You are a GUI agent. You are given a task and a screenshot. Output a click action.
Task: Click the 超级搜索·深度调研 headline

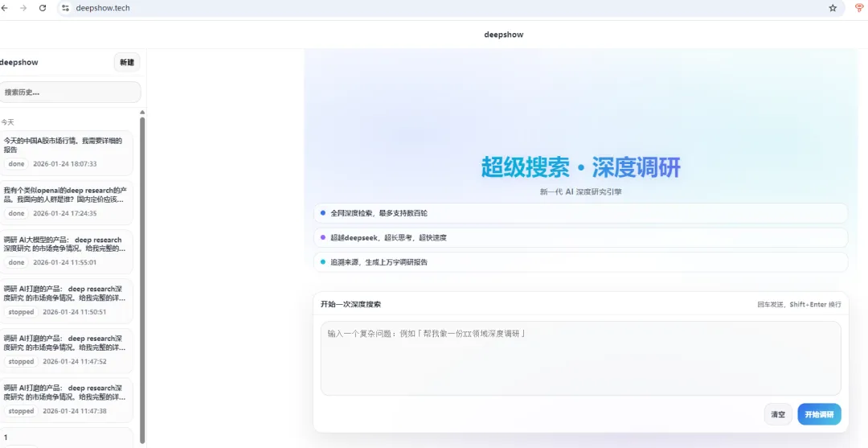[581, 167]
